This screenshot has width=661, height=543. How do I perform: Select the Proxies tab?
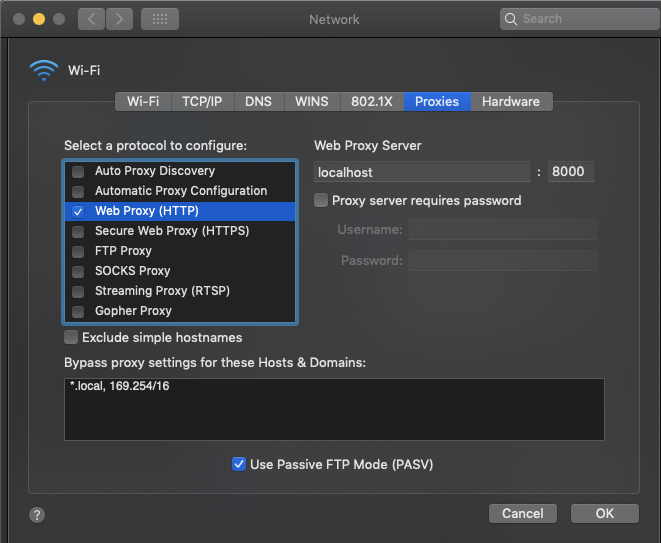[437, 102]
